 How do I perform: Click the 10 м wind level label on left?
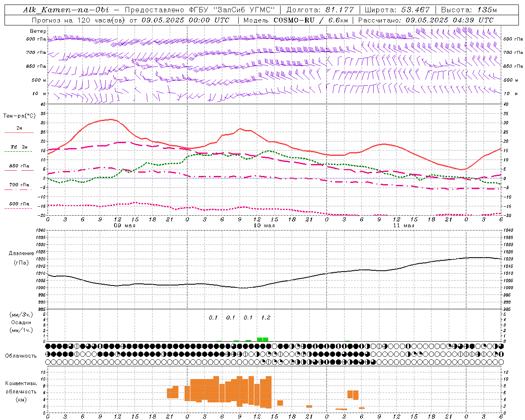pyautogui.click(x=39, y=94)
